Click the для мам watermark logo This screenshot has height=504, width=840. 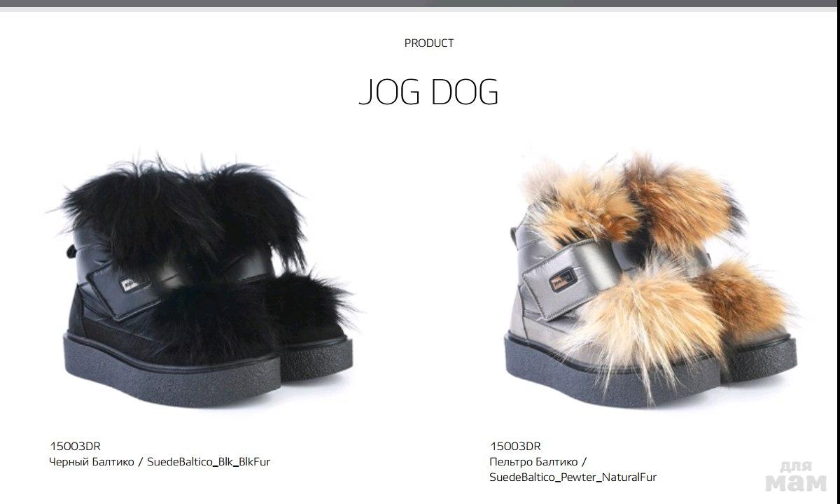[796, 476]
